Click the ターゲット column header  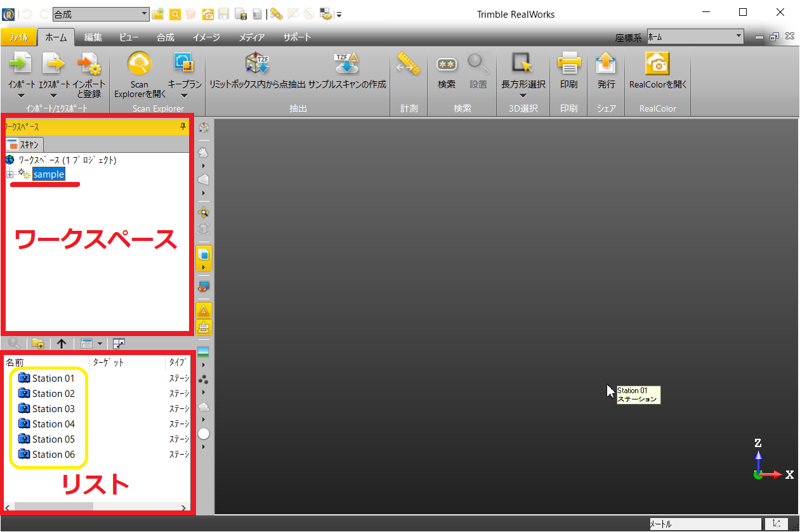(128, 363)
